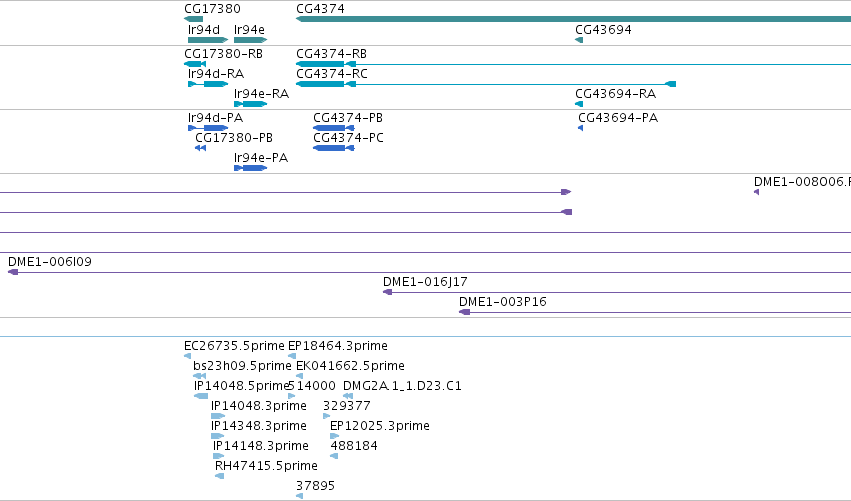Click the IP14048.5prime EST glyph
851x501 pixels.
tap(201, 396)
